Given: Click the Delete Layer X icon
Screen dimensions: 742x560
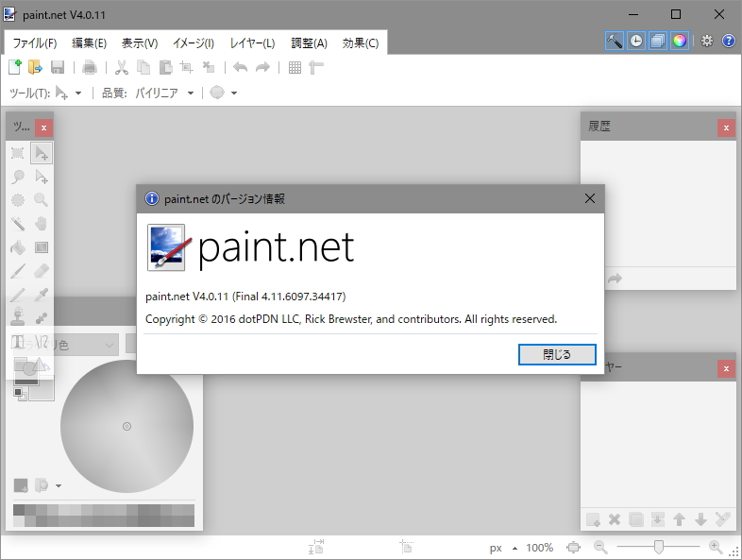Looking at the screenshot, I should coord(615,519).
